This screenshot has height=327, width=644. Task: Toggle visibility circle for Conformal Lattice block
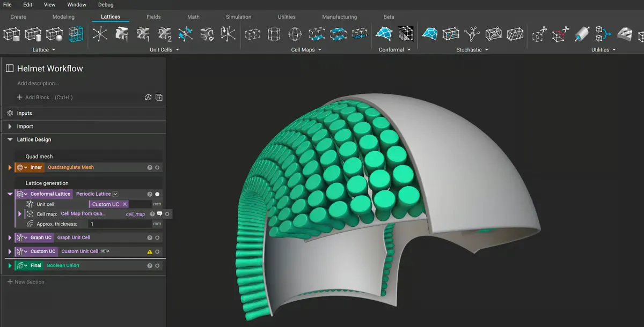pyautogui.click(x=157, y=194)
